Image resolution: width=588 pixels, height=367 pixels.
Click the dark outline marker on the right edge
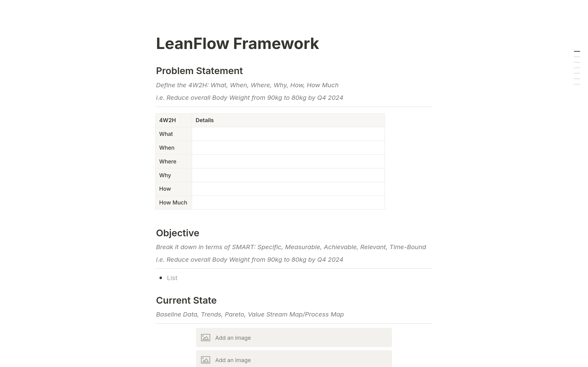pyautogui.click(x=577, y=51)
